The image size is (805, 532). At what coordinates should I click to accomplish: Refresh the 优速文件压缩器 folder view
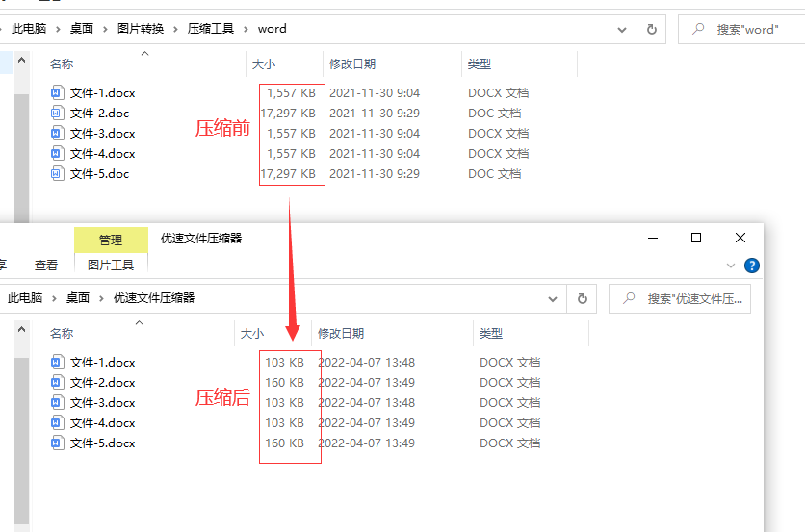click(583, 298)
